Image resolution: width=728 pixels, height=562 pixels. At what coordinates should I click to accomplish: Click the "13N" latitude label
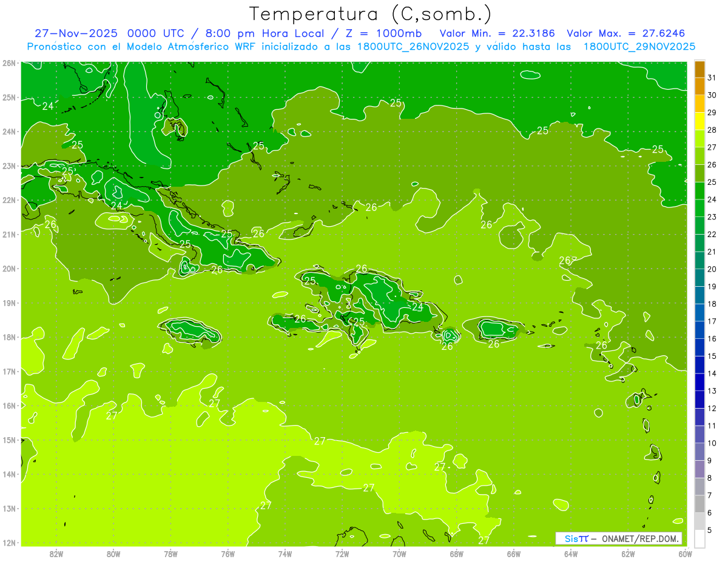coord(8,509)
